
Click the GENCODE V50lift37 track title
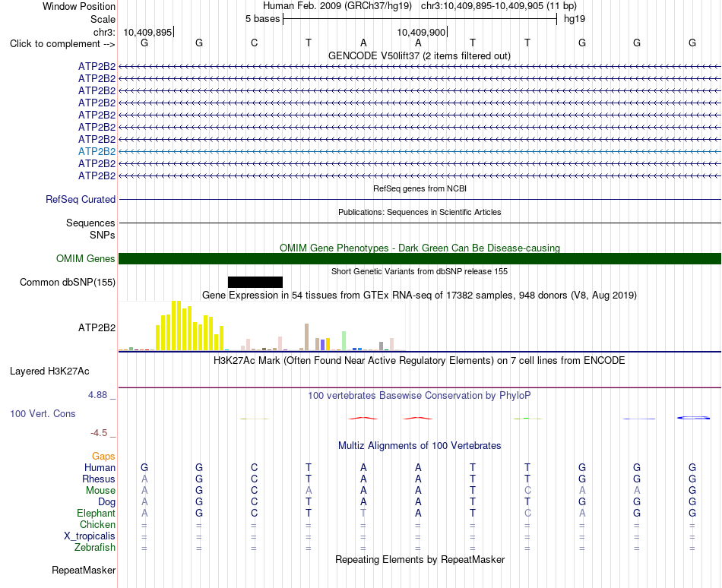[419, 55]
